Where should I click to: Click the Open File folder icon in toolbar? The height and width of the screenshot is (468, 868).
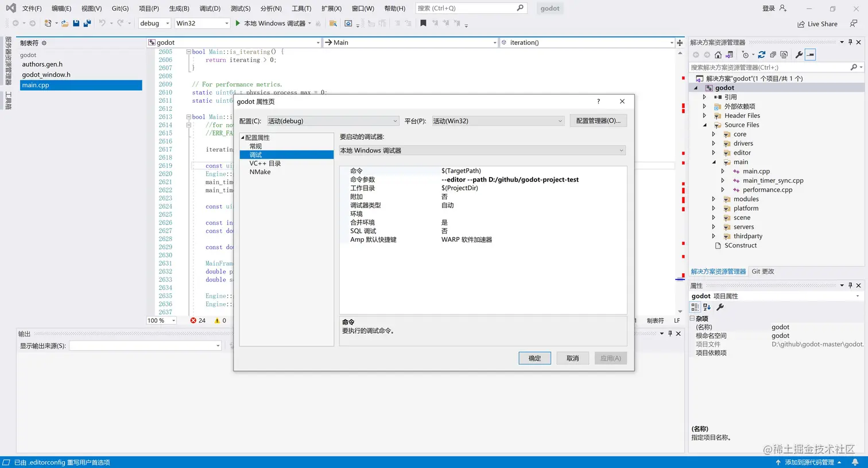click(65, 24)
